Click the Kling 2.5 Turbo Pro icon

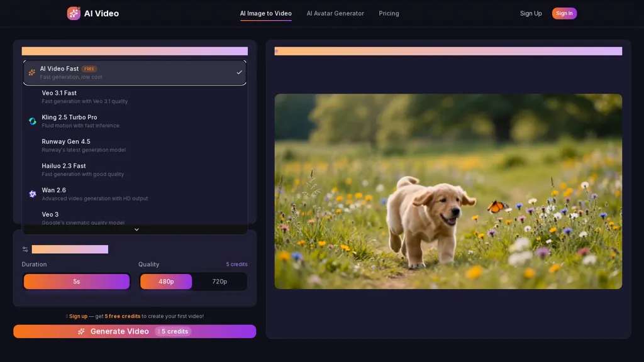point(33,121)
